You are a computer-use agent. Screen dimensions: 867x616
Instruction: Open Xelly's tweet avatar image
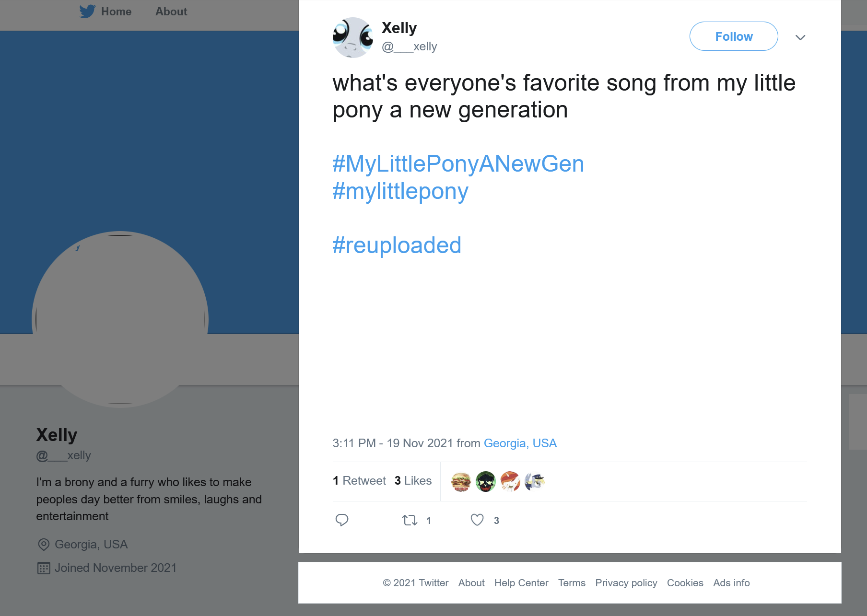(353, 37)
